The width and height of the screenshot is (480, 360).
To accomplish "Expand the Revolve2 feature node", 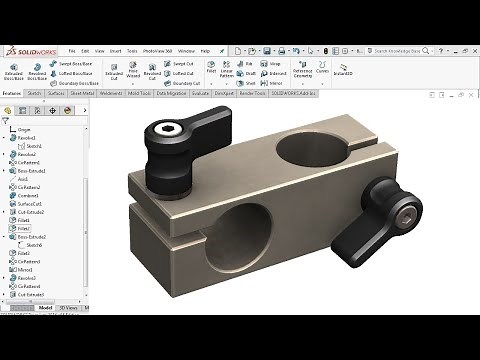I will pos(4,154).
